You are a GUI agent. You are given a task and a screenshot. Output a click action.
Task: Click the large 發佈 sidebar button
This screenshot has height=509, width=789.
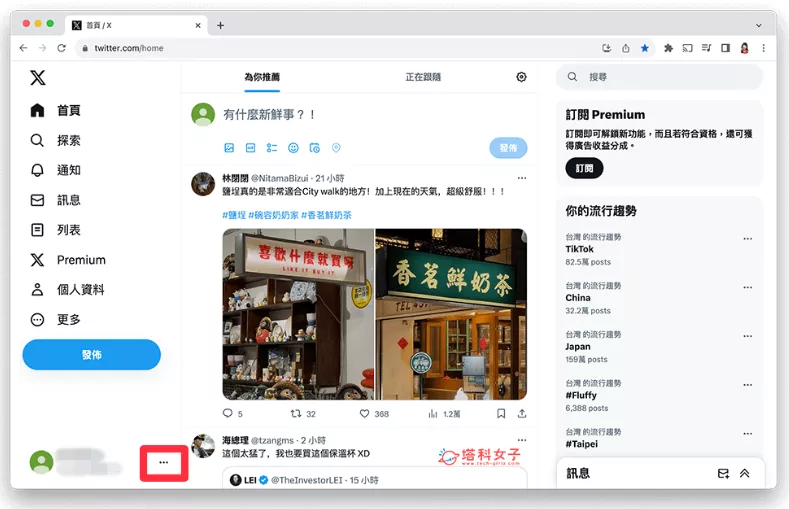92,355
